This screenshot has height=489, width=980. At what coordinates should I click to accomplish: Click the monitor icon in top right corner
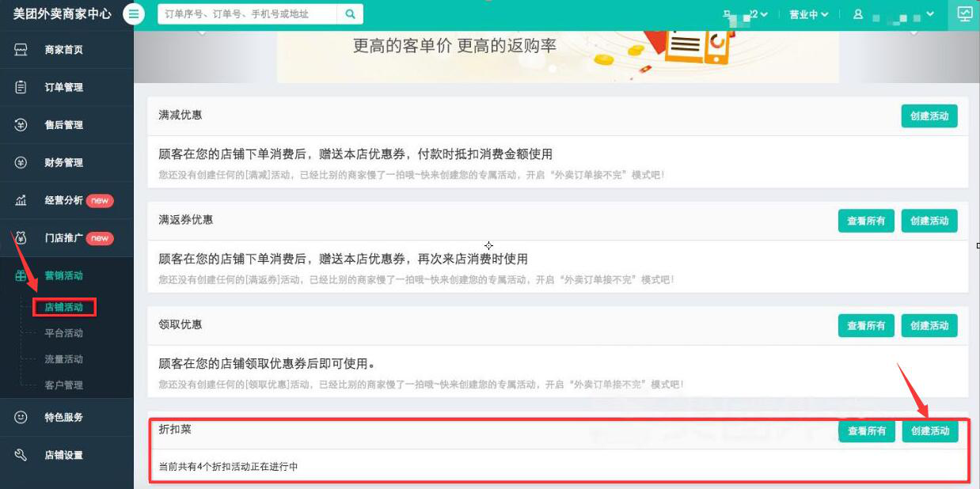(x=964, y=13)
